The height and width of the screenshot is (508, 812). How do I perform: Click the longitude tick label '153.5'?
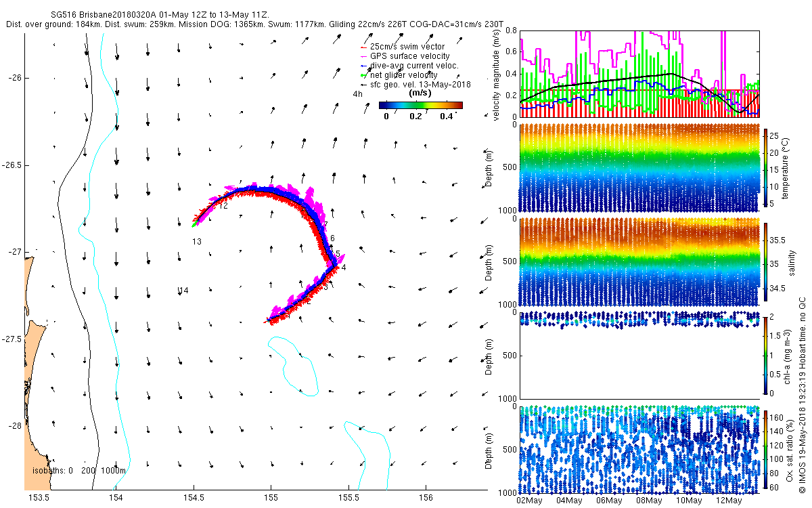pos(39,498)
